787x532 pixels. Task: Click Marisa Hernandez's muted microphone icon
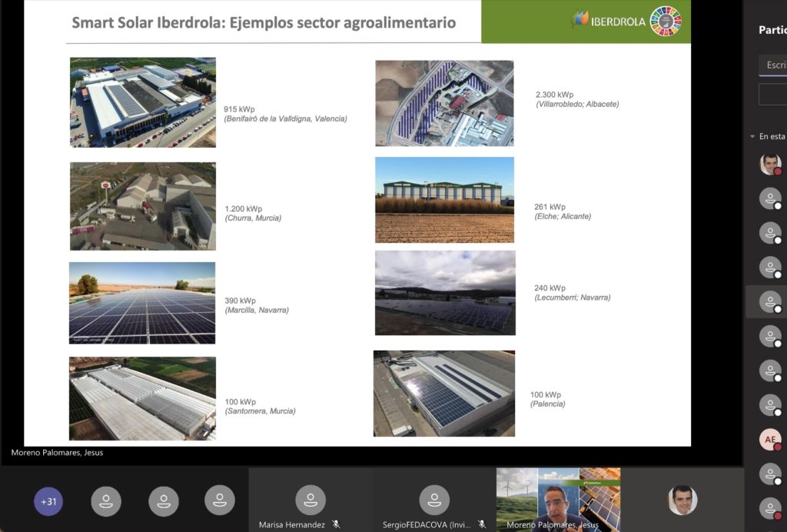tap(337, 524)
